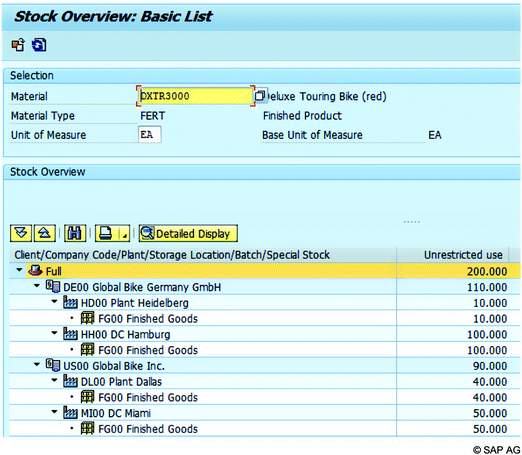Screen dimensions: 522x455
Task: Select HH00 DC Hamburg row
Action: point(125,334)
